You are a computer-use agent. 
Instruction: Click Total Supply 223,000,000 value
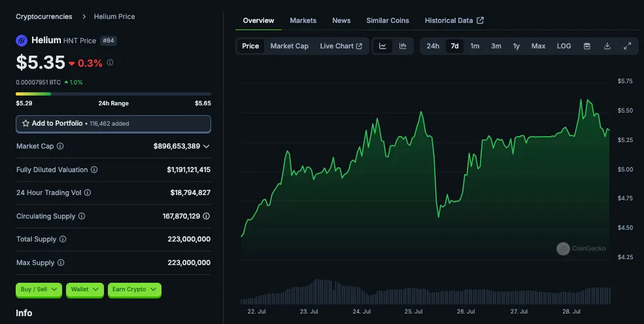coord(189,240)
